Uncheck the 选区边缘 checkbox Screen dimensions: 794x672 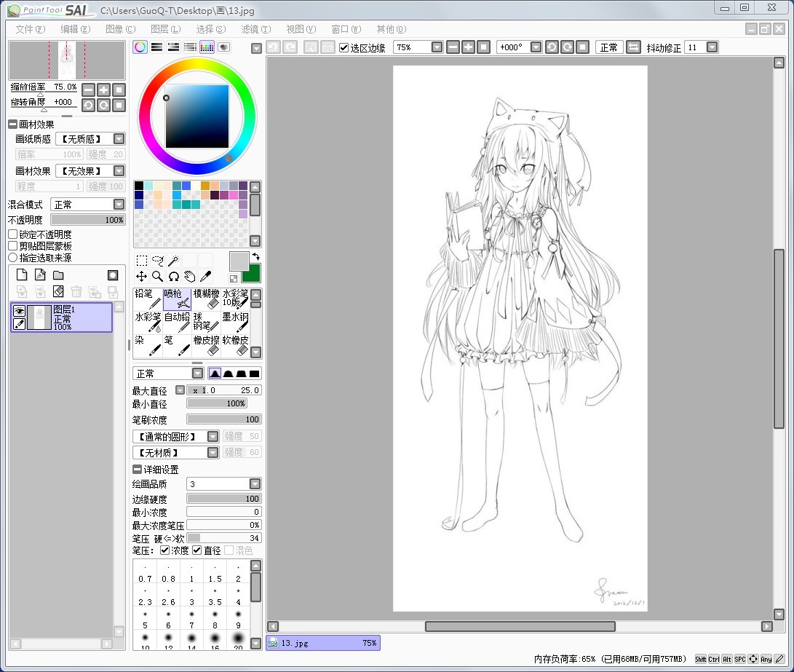344,47
